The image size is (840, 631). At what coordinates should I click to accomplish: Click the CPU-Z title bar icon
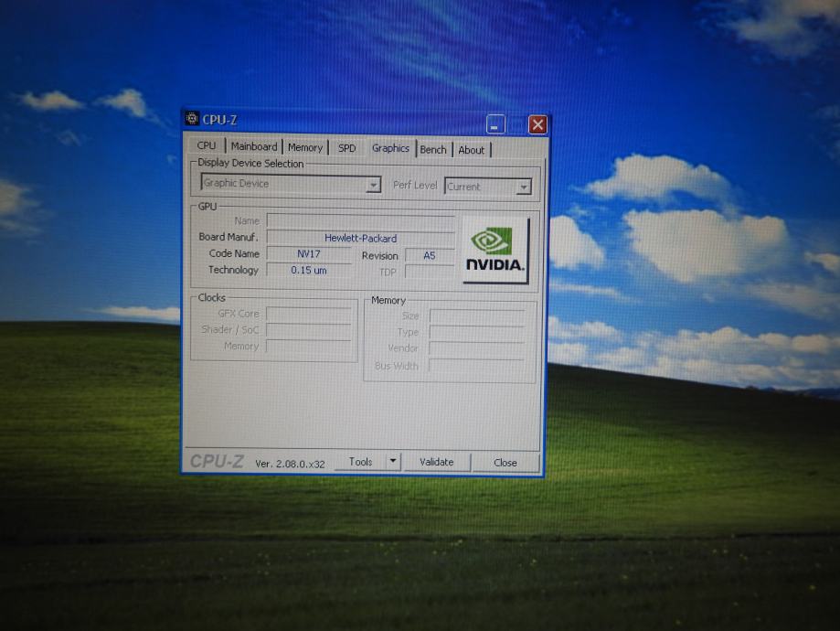pos(192,118)
